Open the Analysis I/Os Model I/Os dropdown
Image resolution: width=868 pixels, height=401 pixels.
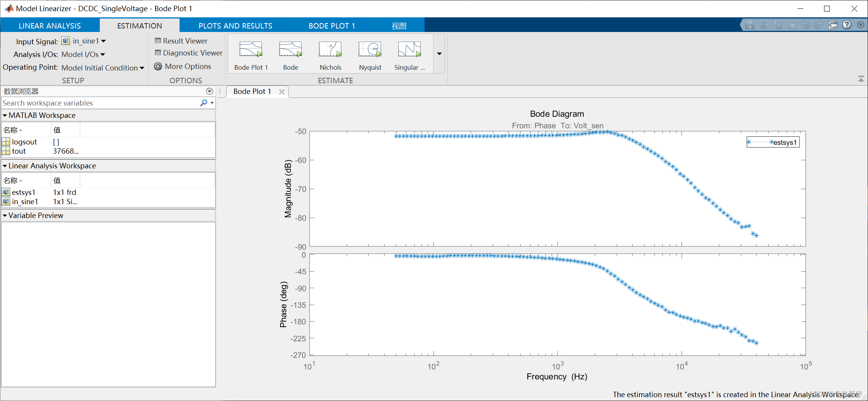[83, 54]
